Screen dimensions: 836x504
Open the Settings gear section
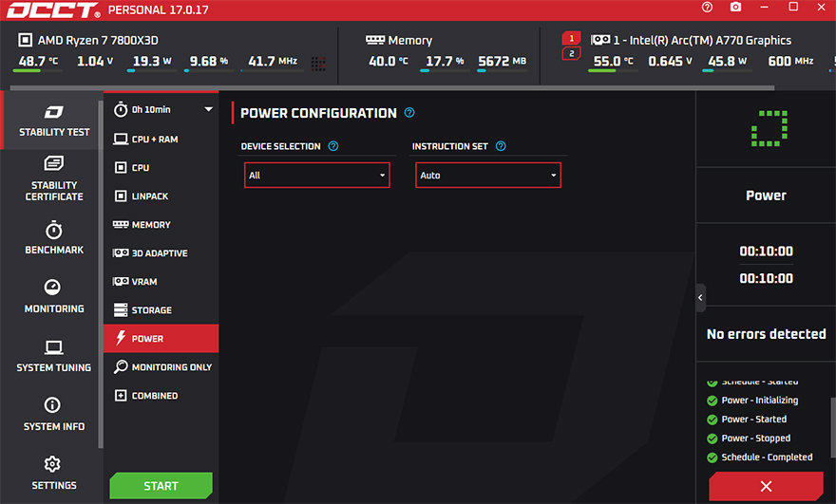(x=54, y=473)
